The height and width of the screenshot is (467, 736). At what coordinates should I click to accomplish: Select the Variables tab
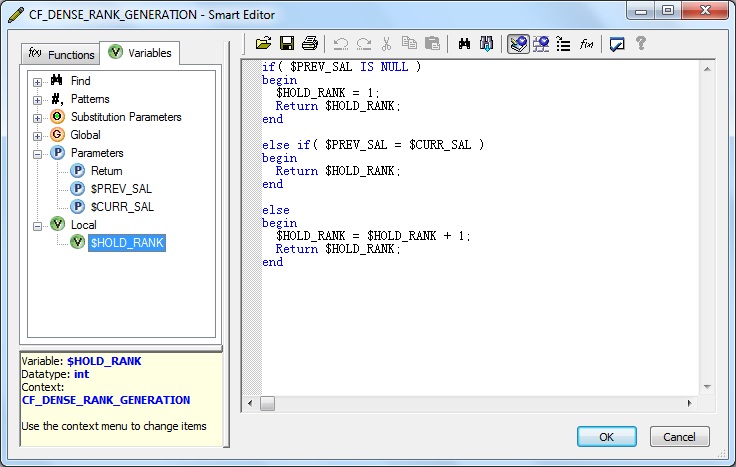(140, 53)
